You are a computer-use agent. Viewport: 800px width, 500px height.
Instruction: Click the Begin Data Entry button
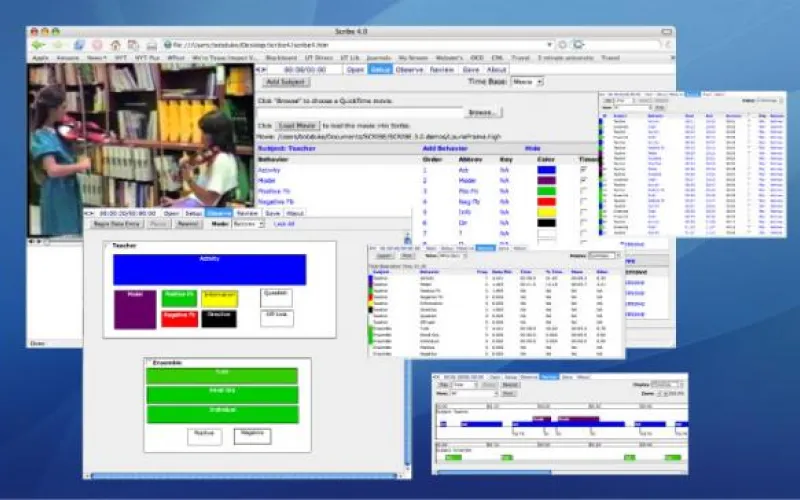[x=117, y=224]
